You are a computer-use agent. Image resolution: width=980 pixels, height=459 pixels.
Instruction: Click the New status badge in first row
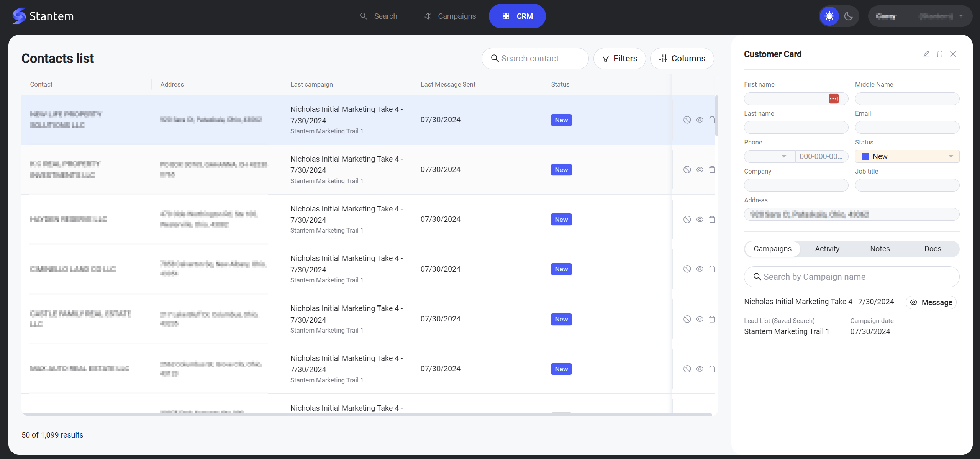pos(561,120)
